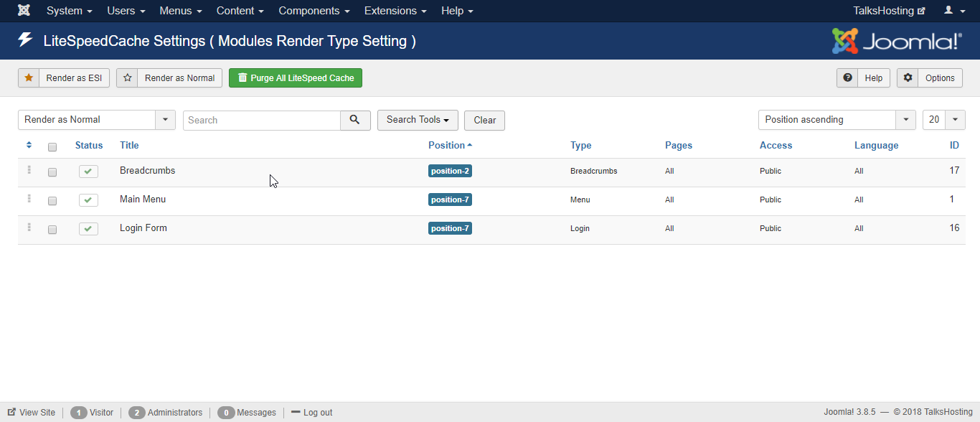Sort by the ID column header
980x422 pixels.
[x=954, y=145]
